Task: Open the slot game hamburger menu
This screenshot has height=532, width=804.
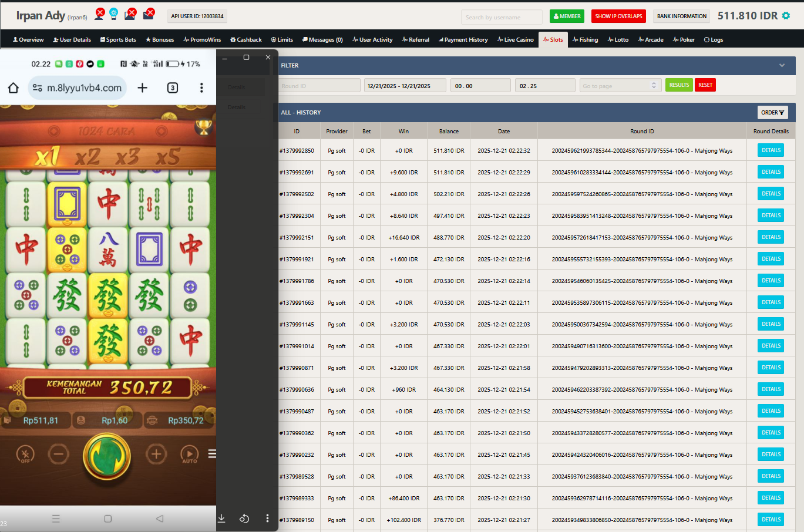Action: 211,453
